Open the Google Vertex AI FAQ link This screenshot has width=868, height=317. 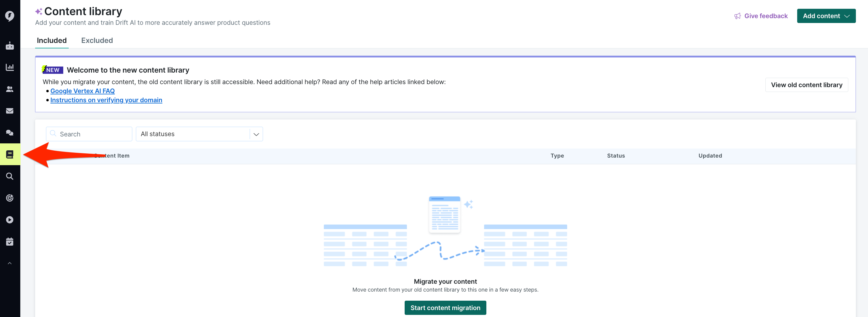[x=83, y=91]
